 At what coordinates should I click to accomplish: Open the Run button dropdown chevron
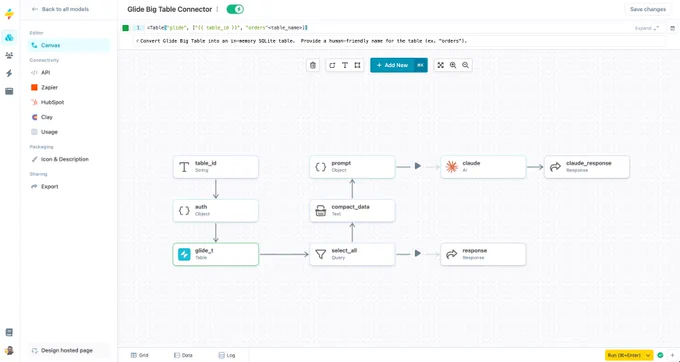(648, 355)
